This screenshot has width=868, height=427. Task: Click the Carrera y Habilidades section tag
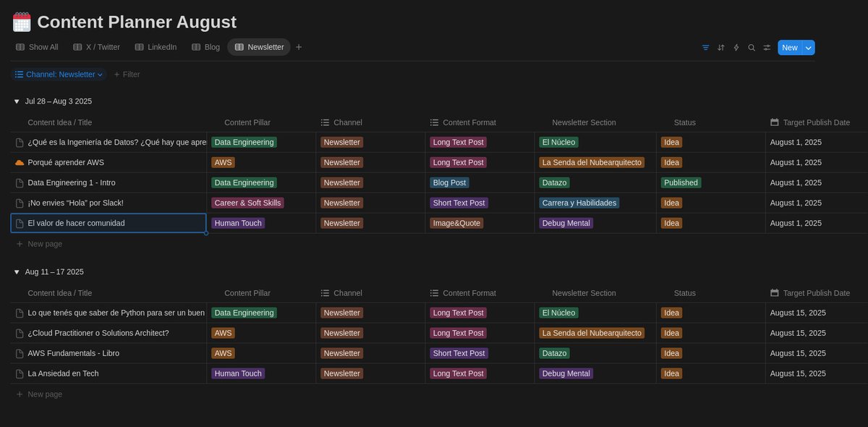click(x=579, y=203)
